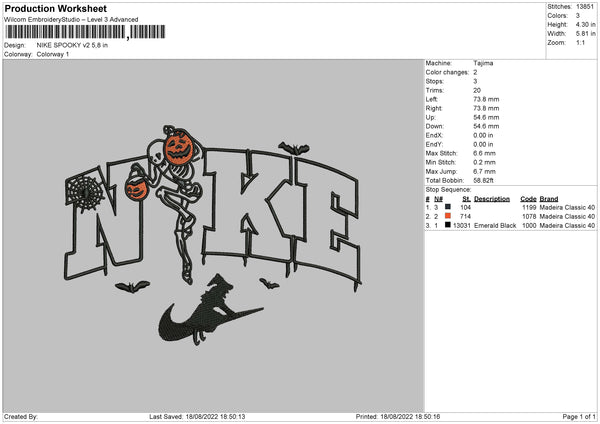Select the Left value '73.8 mm'
Screen dimensions: 600x424
point(486,99)
